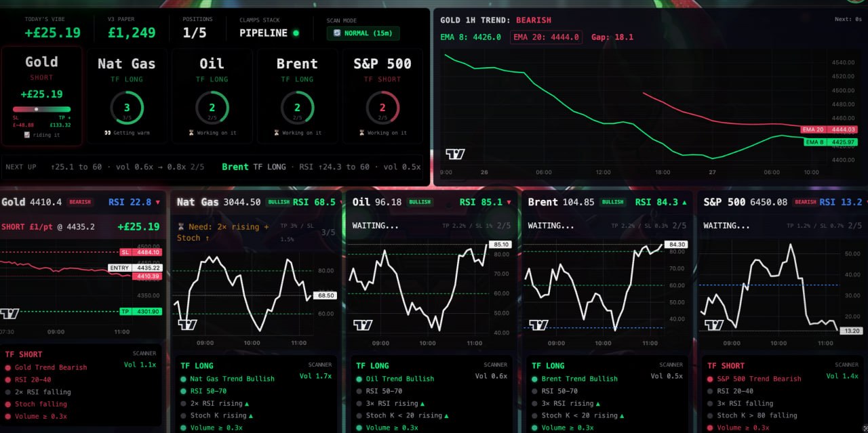
Task: Click the red arrow beside Gold RSI 22.8
Action: click(x=158, y=203)
